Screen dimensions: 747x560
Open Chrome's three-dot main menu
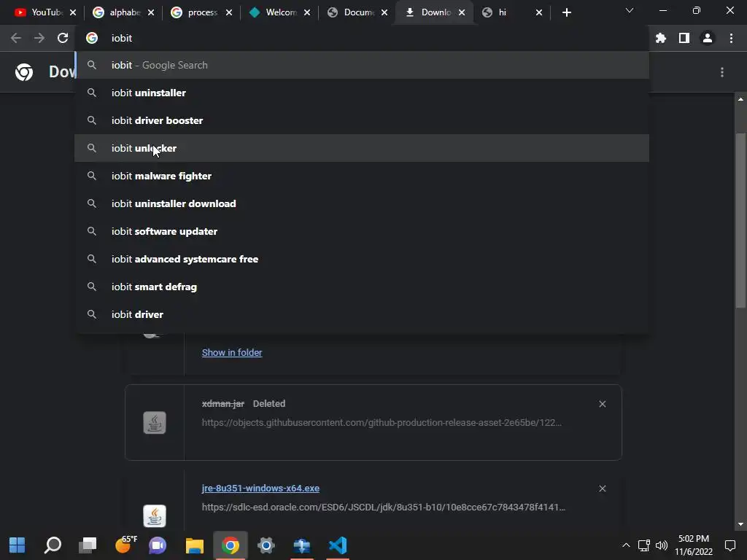click(x=731, y=38)
